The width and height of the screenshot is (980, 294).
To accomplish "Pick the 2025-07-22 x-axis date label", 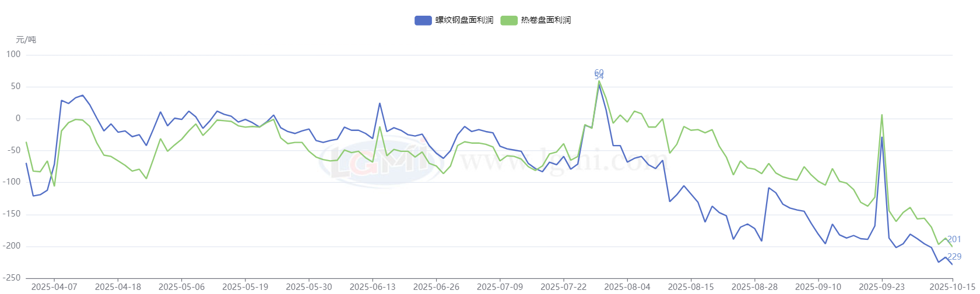I will [563, 287].
